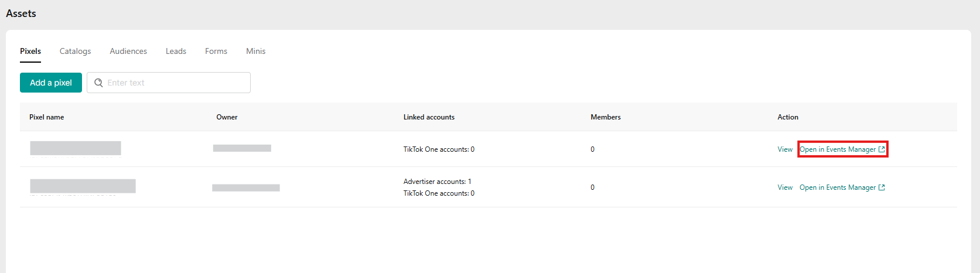The image size is (980, 273).
Task: Open the Forms tab
Action: point(216,52)
